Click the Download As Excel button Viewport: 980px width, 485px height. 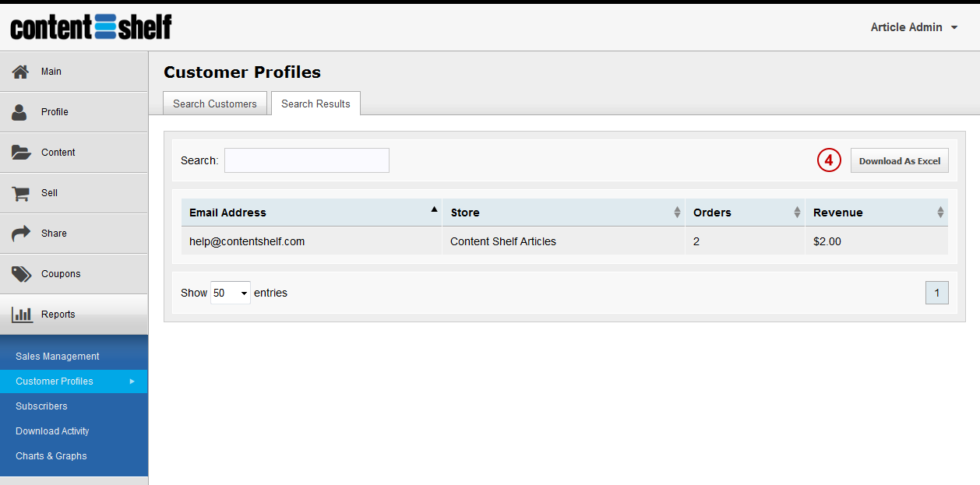[x=900, y=160]
